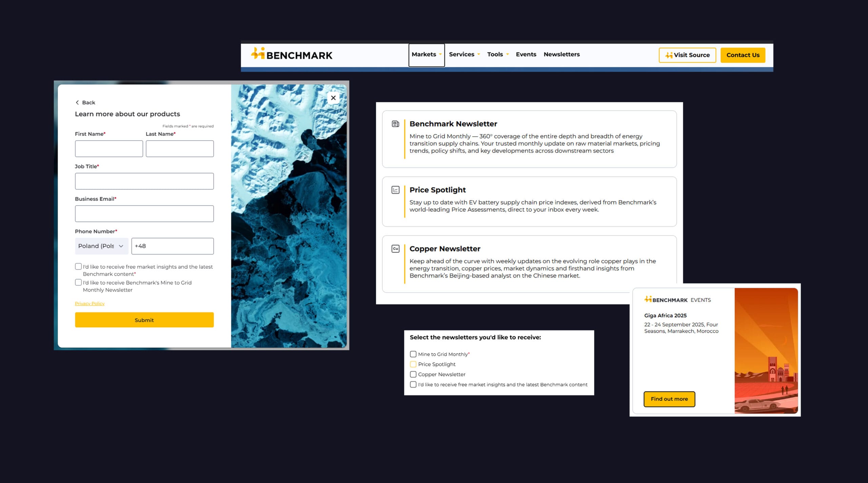Check free market insights checkbox in form
868x483 pixels.
[x=78, y=266]
